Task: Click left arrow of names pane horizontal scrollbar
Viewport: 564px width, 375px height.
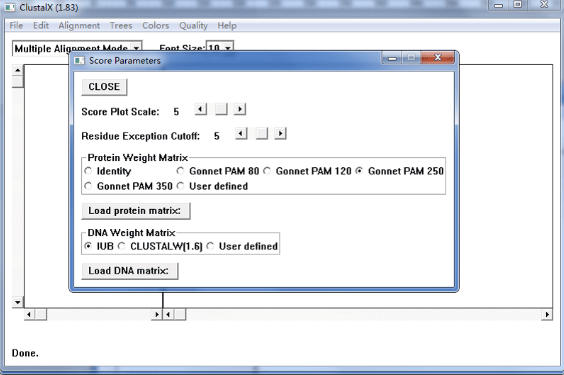Action: pyautogui.click(x=29, y=315)
